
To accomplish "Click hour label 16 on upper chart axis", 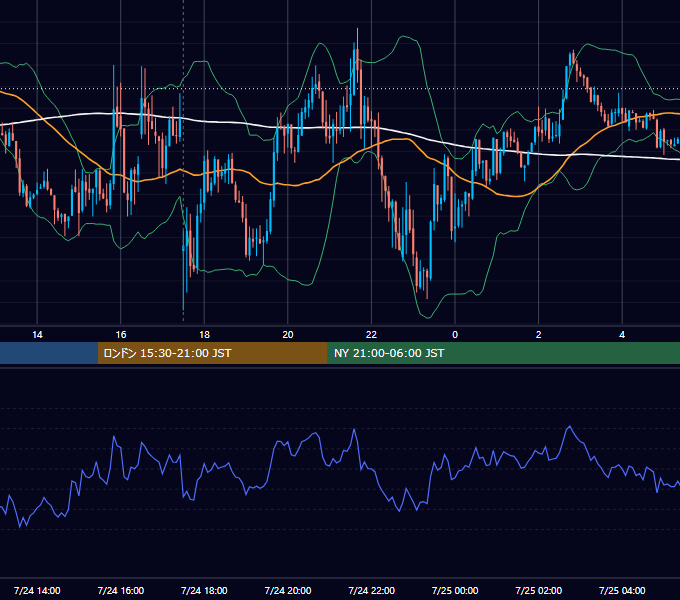I will click(121, 335).
